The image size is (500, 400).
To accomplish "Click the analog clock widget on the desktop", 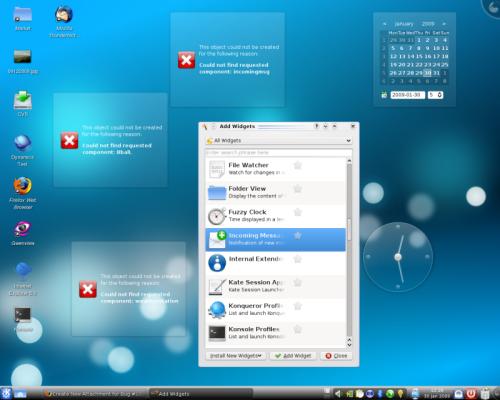I will (x=398, y=257).
